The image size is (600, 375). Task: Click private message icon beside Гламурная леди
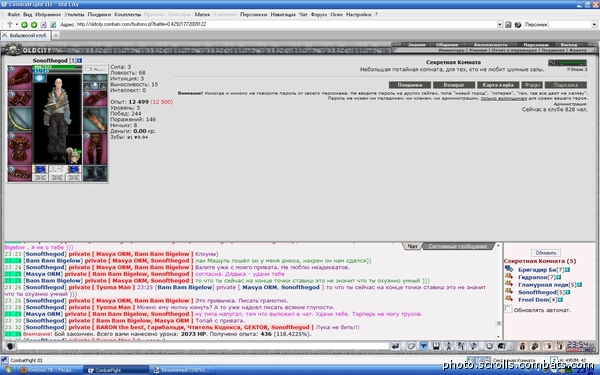(509, 284)
